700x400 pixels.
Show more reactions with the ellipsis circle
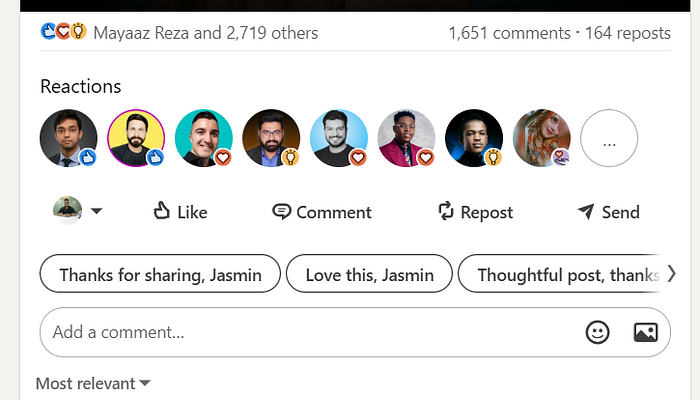tap(609, 138)
